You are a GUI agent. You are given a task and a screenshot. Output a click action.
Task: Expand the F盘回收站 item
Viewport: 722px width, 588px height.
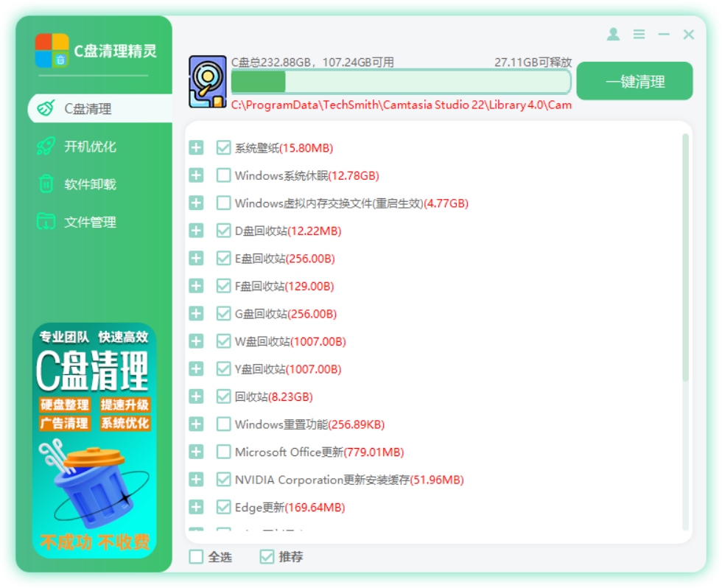[x=196, y=286]
